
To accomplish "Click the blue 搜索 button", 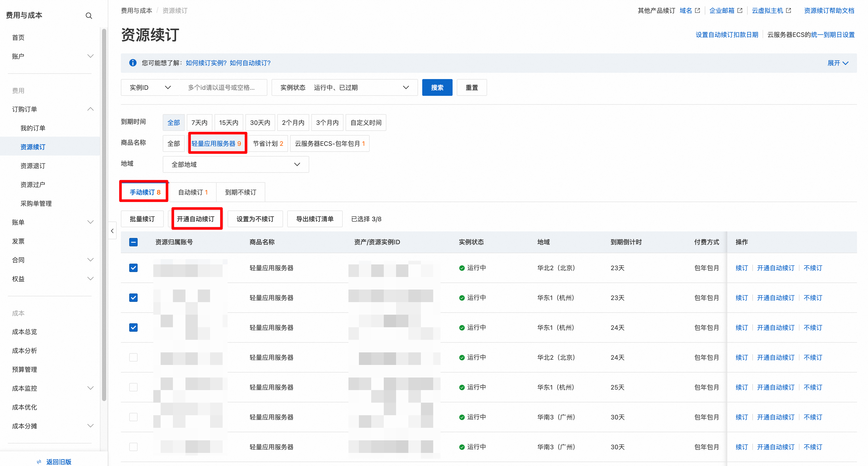I will pos(437,87).
